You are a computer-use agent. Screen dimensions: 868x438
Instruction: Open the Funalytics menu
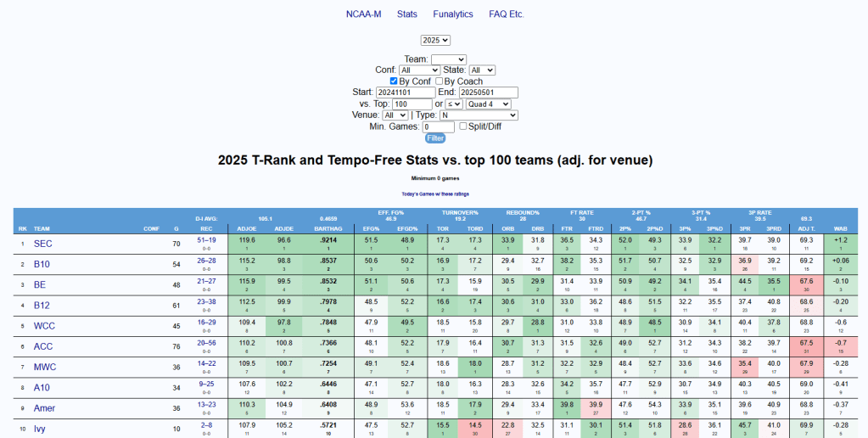click(452, 14)
